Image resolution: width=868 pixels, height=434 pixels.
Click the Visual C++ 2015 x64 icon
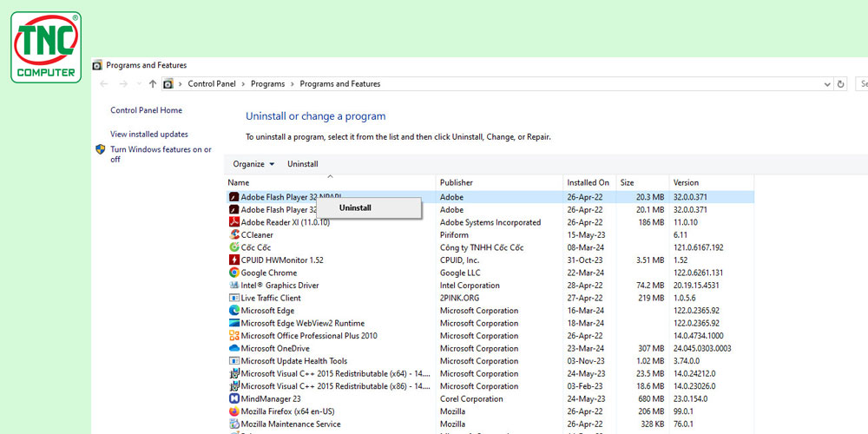[x=233, y=373]
